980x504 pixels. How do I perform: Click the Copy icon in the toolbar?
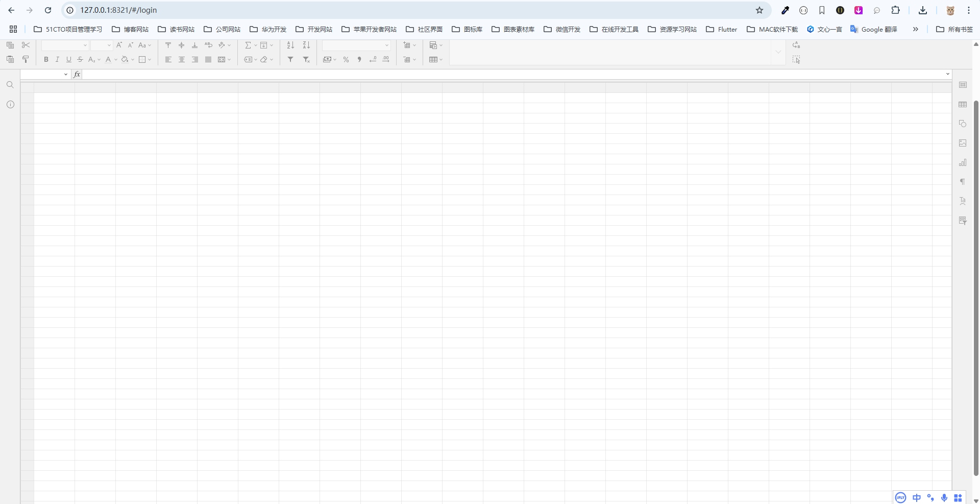(x=10, y=45)
